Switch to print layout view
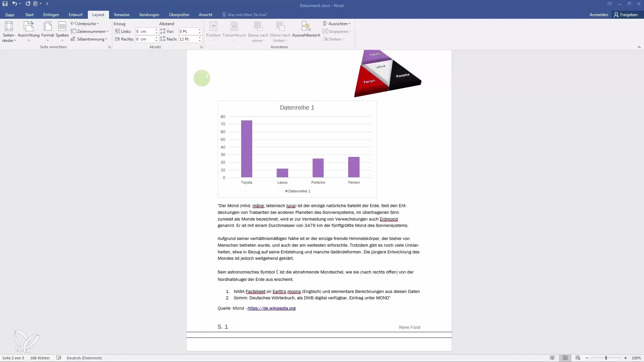The width and height of the screenshot is (644, 362). [x=565, y=358]
